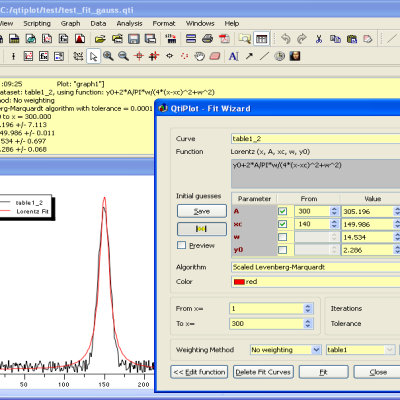400x400 pixels.
Task: Print the active window
Action: click(207, 39)
